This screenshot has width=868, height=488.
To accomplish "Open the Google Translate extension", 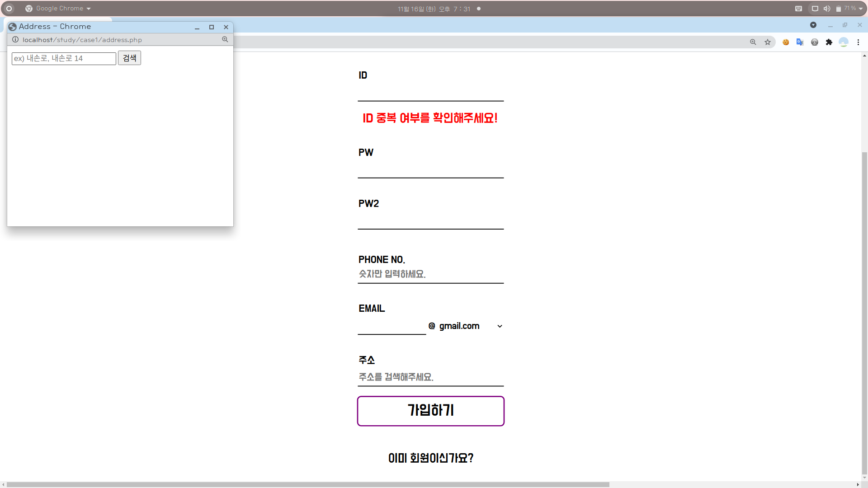I will click(x=800, y=42).
